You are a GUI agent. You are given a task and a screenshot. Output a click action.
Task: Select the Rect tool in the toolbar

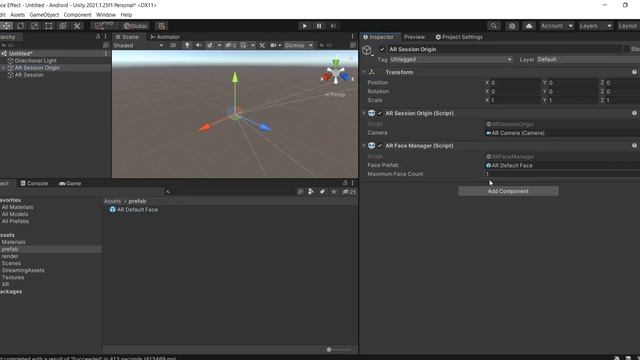[x=49, y=26]
